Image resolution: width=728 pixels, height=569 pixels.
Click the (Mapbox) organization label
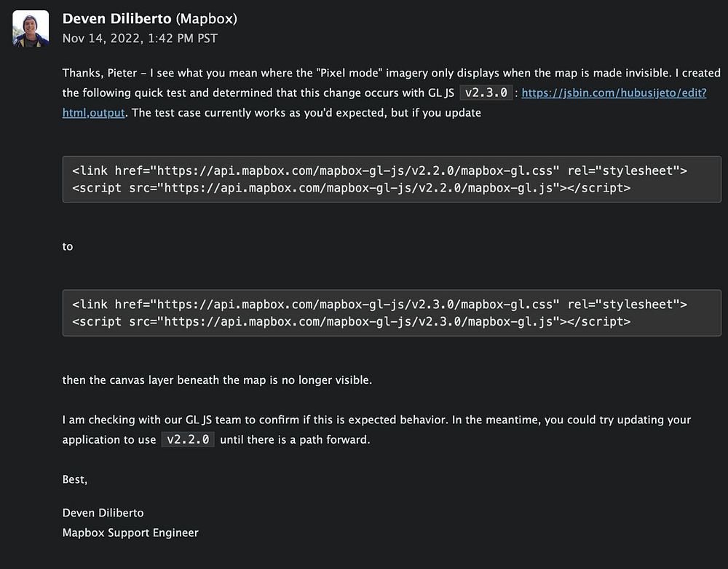[x=206, y=19]
